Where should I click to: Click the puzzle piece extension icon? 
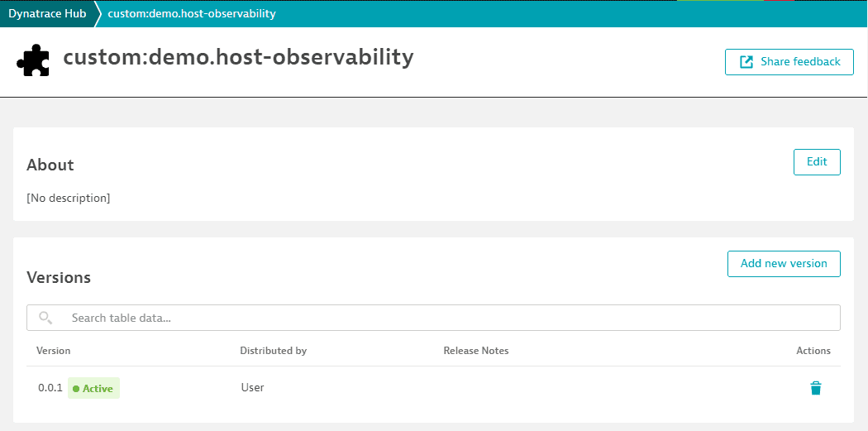(33, 60)
